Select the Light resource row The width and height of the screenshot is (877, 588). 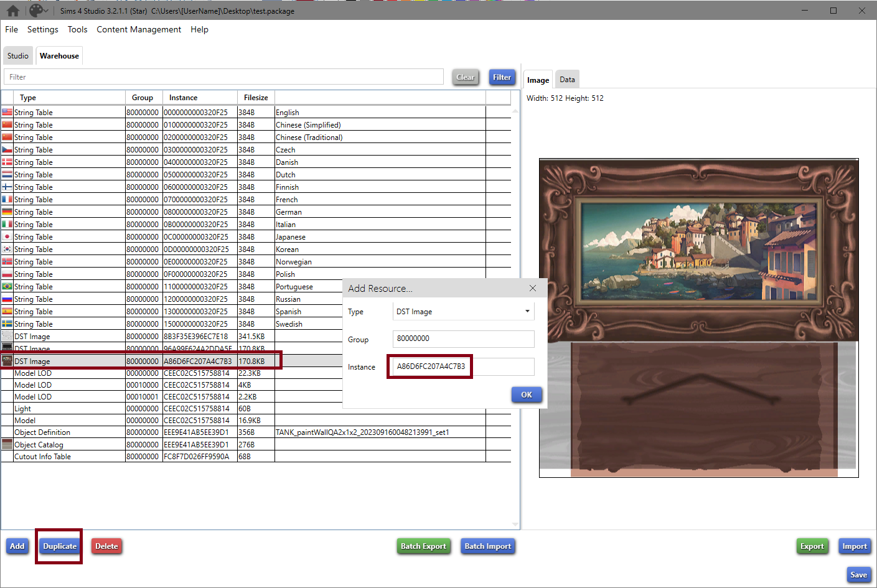(256, 409)
